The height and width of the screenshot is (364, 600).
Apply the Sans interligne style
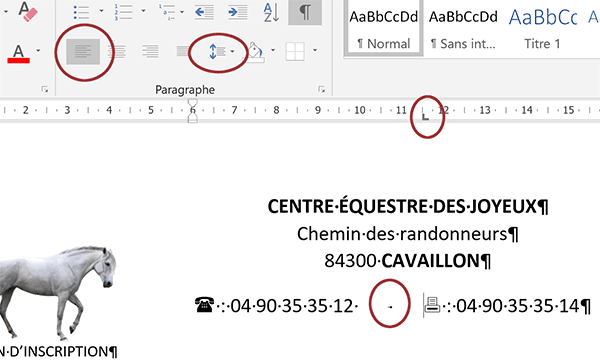pos(463,28)
